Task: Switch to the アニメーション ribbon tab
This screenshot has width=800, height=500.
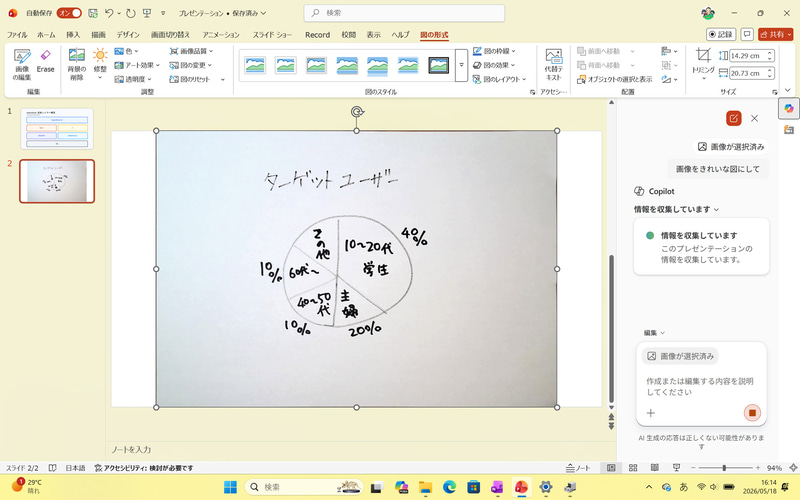Action: click(220, 35)
